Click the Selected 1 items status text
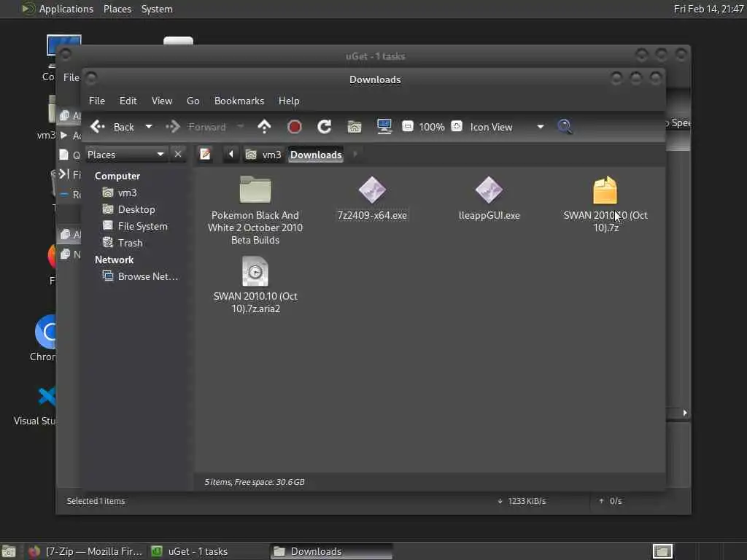 click(x=96, y=501)
